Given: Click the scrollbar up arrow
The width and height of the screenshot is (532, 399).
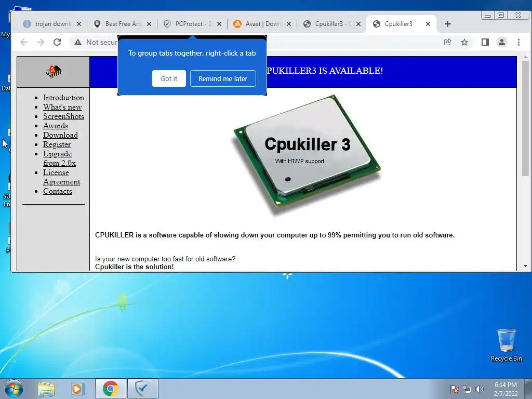Looking at the screenshot, I should (526, 57).
